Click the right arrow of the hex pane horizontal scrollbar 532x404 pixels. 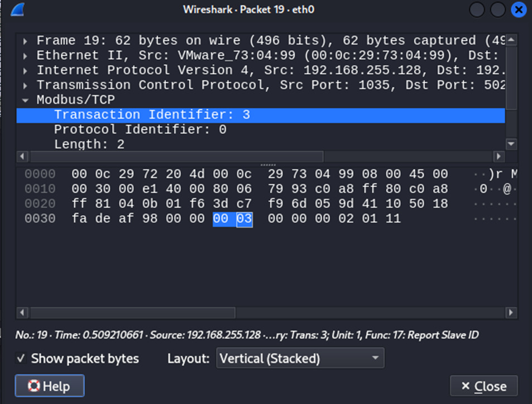click(511, 312)
